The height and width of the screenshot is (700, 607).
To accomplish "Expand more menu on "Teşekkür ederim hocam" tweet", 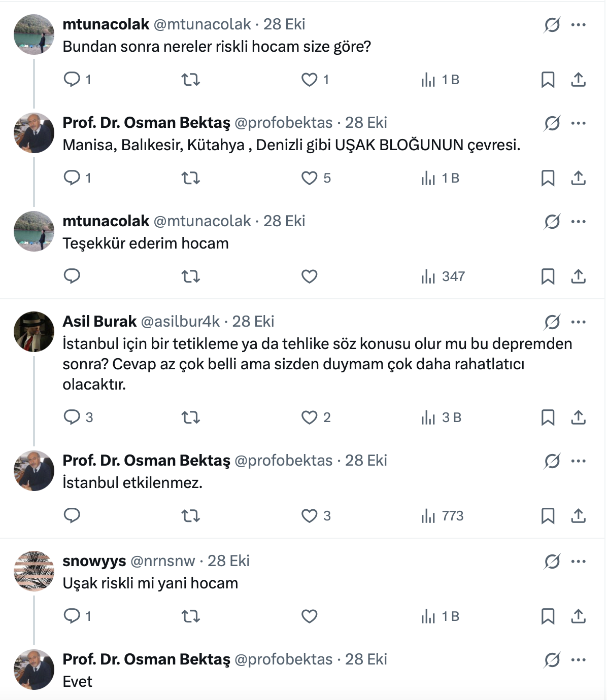I will click(579, 222).
